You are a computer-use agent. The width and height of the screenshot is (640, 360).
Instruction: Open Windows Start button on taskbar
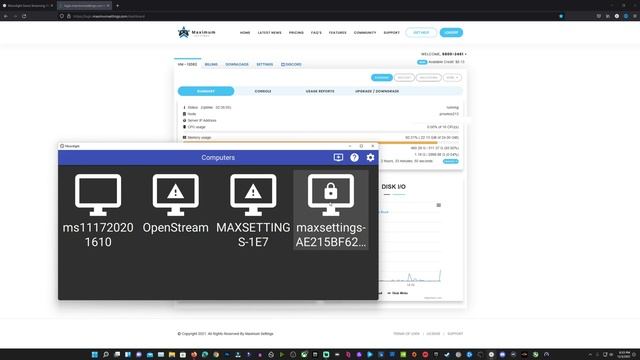click(95, 355)
